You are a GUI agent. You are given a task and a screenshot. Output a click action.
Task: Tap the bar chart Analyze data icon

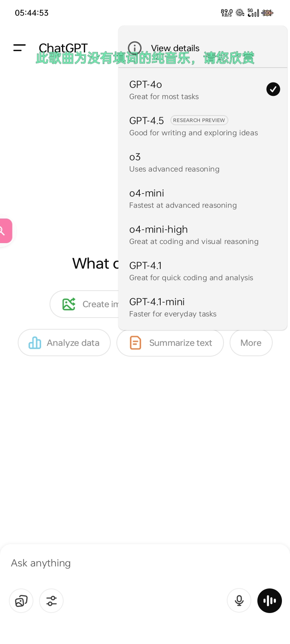pyautogui.click(x=35, y=343)
